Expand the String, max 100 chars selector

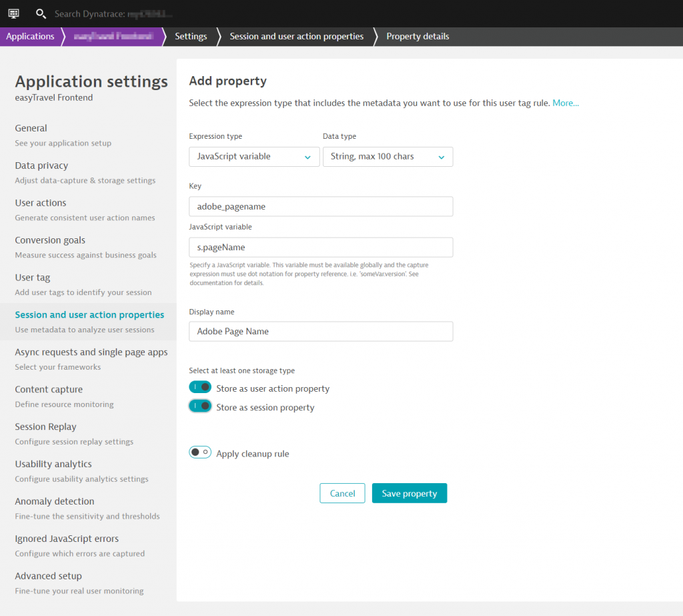point(388,156)
